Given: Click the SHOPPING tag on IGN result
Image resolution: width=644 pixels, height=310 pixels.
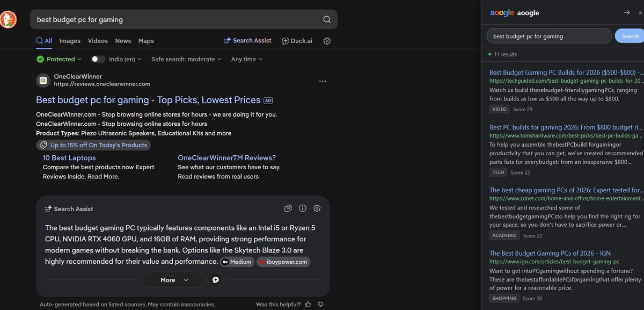Looking at the screenshot, I should pos(504,298).
